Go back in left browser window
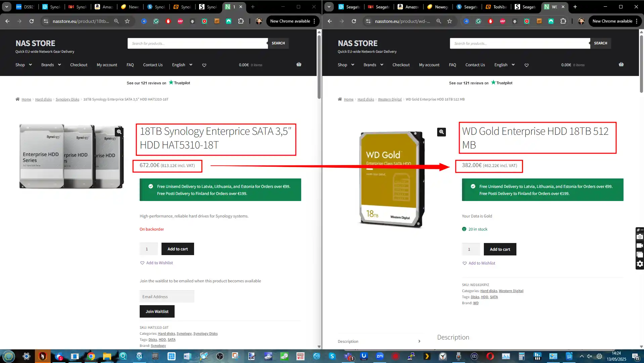The height and width of the screenshot is (363, 644). (7, 21)
